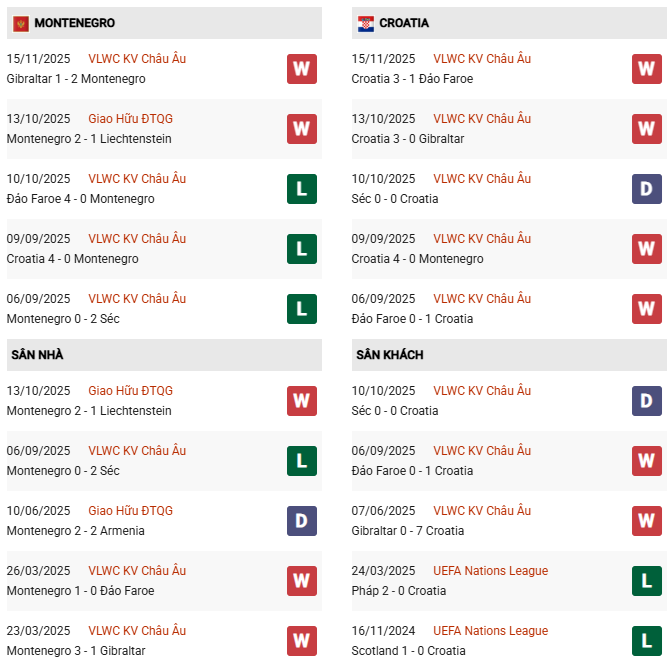
Task: Click W badge for Croatia 3-1 Đảo Faroe
Action: 646,69
